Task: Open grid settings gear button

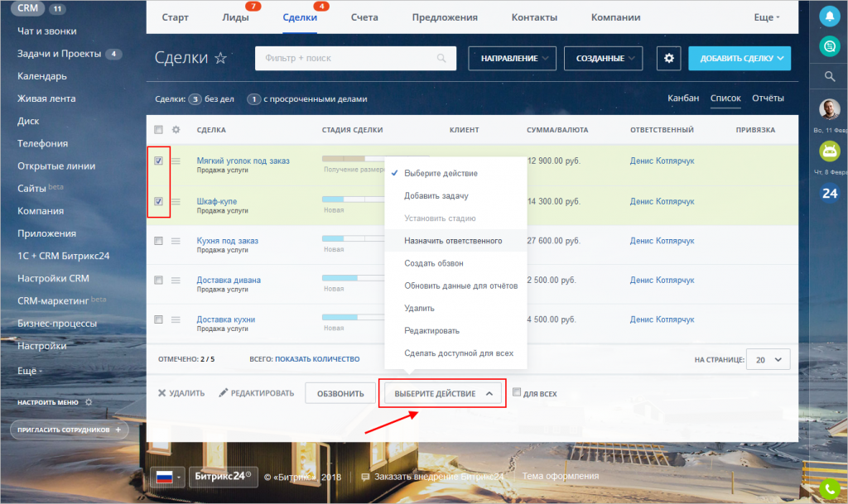Action: point(669,58)
